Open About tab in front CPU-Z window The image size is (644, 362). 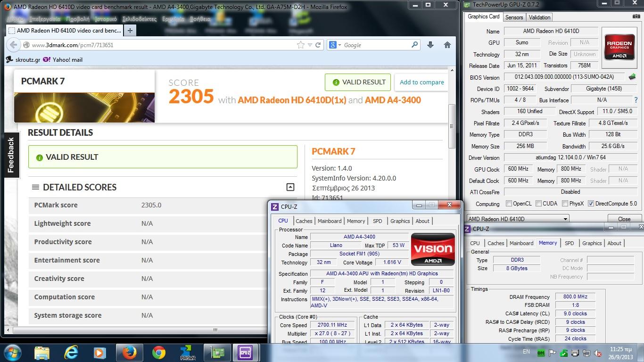(x=422, y=221)
